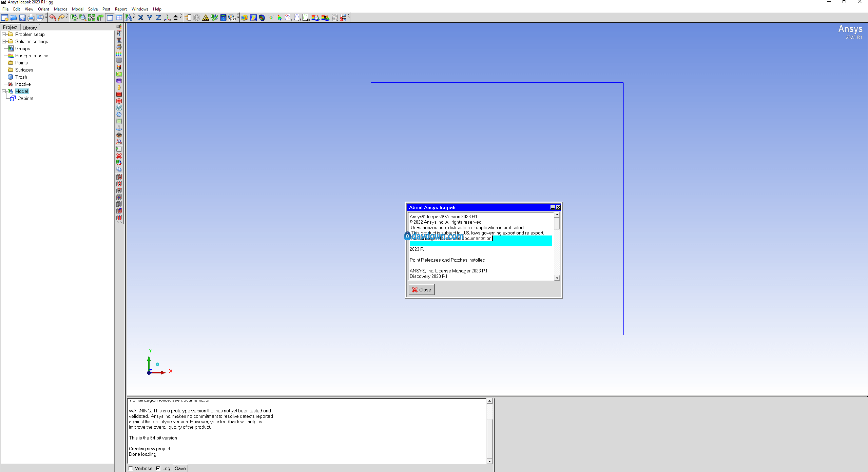Close the About Ansys Icepak dialog
868x472 pixels.
[x=421, y=290]
